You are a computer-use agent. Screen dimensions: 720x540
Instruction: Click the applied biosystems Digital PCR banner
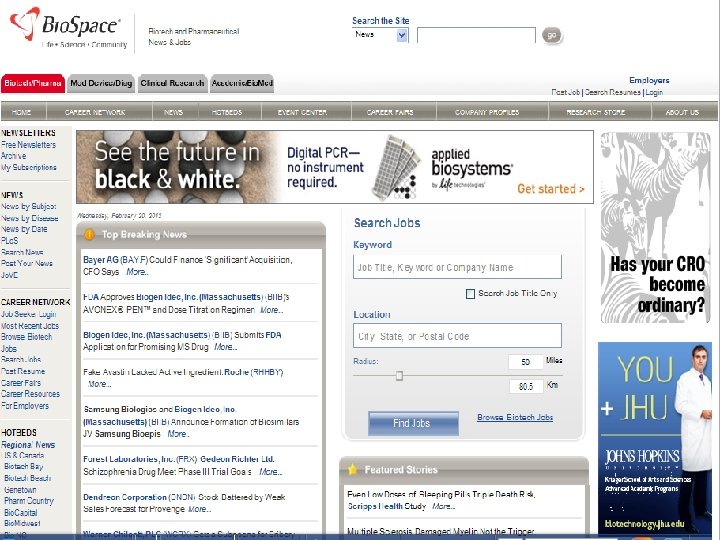pyautogui.click(x=335, y=167)
